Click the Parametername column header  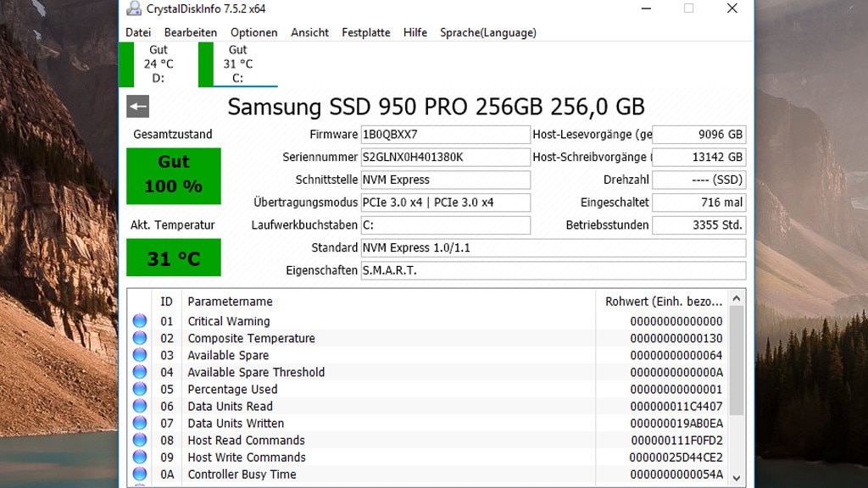(x=388, y=302)
